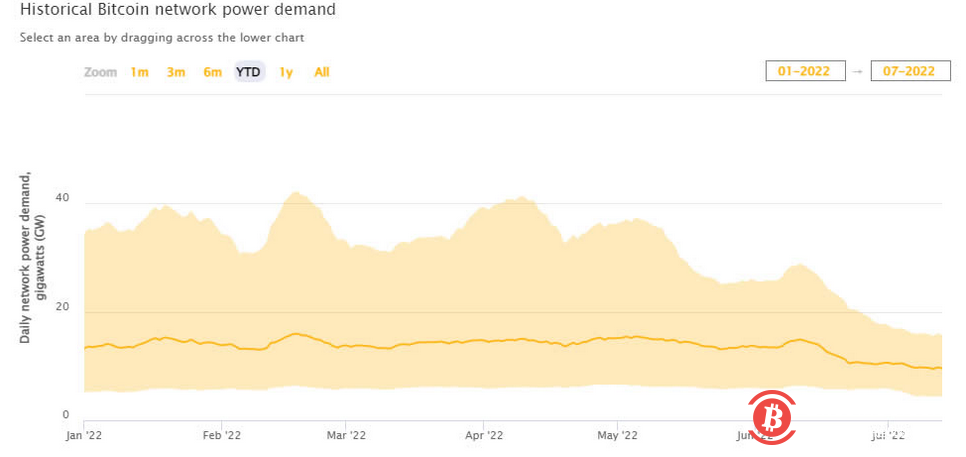The image size is (966, 457).
Task: Choose the YTD zoom option
Action: click(x=249, y=72)
